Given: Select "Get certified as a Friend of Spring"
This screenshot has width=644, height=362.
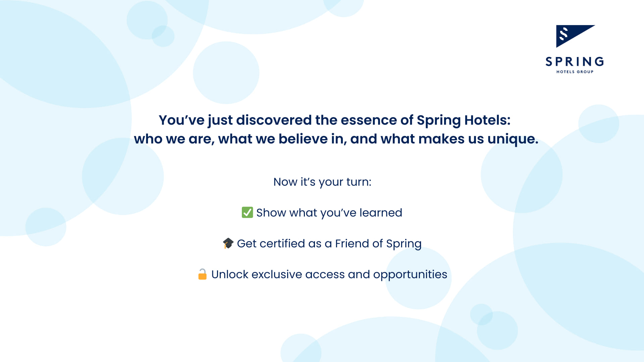Looking at the screenshot, I should tap(329, 243).
